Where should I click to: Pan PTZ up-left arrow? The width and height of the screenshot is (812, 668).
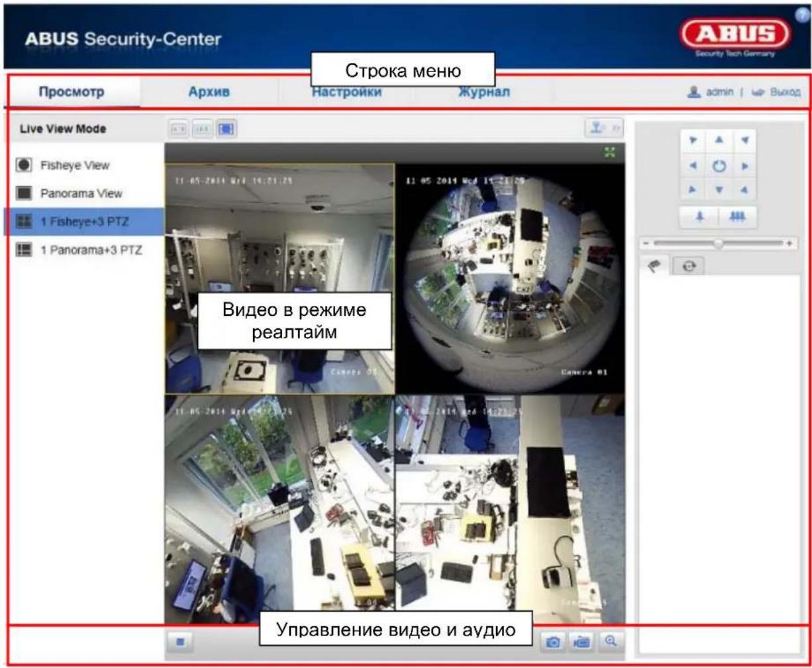coord(693,140)
